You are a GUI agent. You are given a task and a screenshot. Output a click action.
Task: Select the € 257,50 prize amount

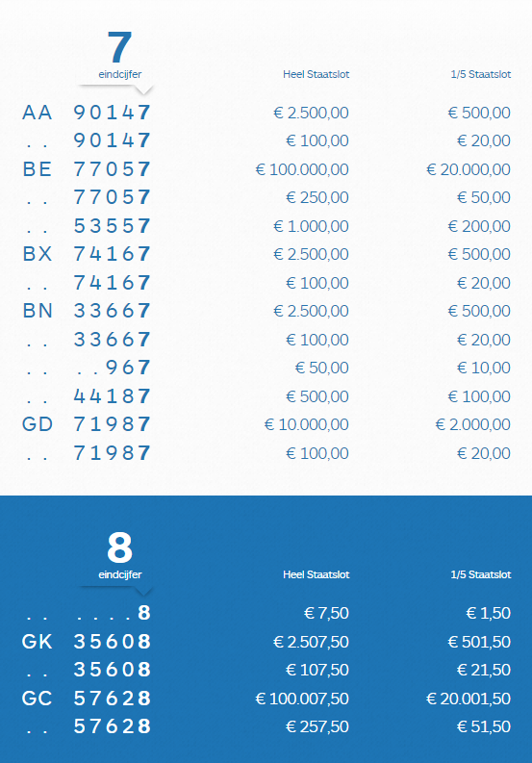[x=317, y=726]
